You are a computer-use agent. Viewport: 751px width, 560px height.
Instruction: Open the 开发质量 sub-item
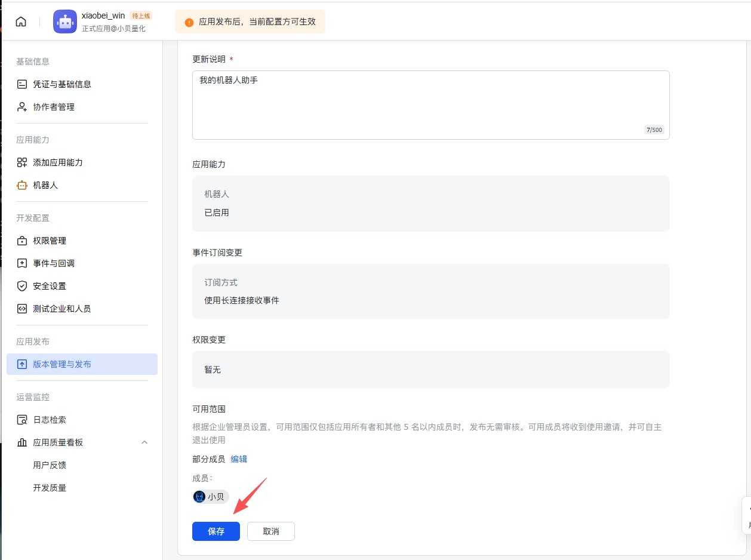[x=50, y=488]
